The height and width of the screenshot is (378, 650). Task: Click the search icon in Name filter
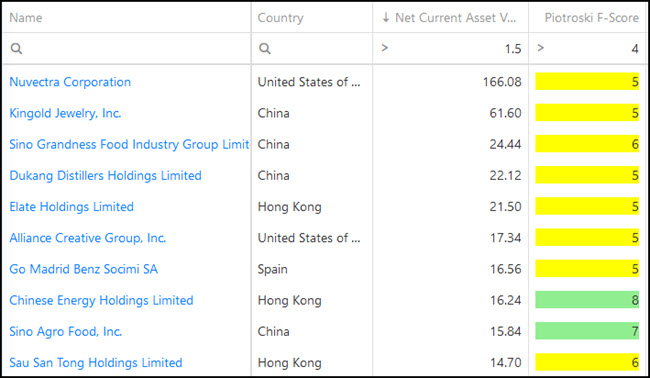pyautogui.click(x=16, y=48)
